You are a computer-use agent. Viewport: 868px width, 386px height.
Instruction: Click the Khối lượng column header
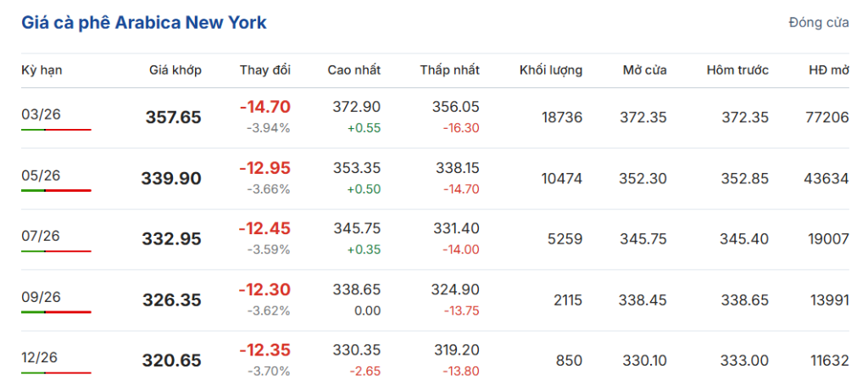click(x=551, y=70)
